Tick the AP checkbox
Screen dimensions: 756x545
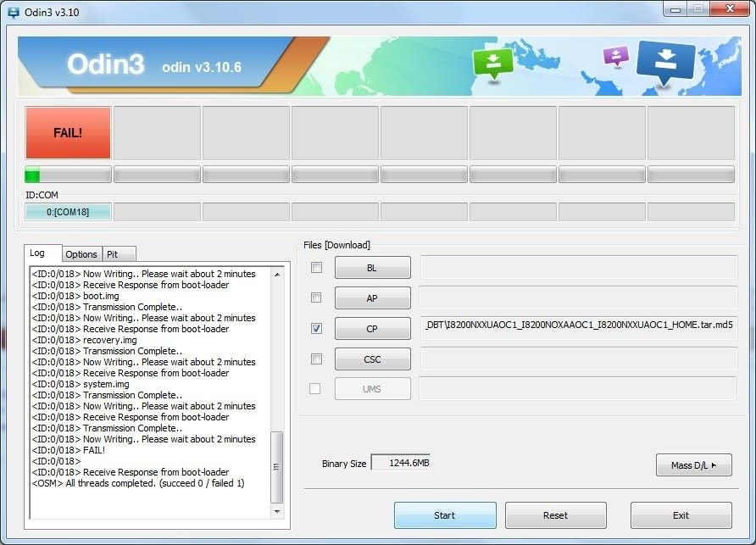(316, 298)
